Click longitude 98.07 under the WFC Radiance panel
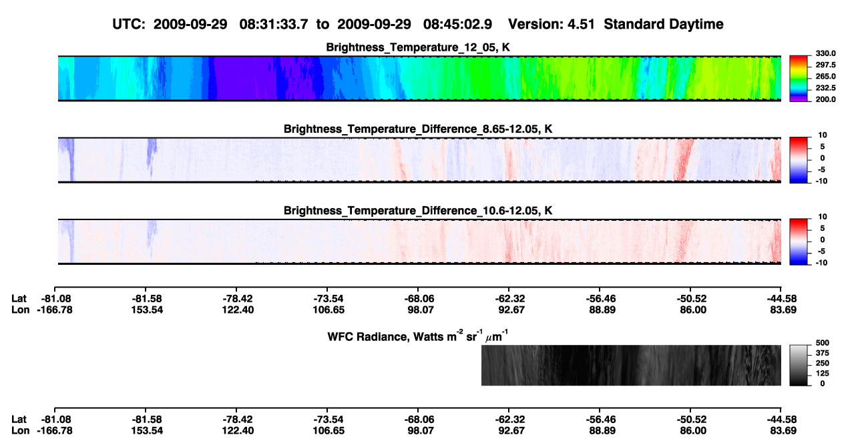The width and height of the screenshot is (868, 445). coord(418,430)
